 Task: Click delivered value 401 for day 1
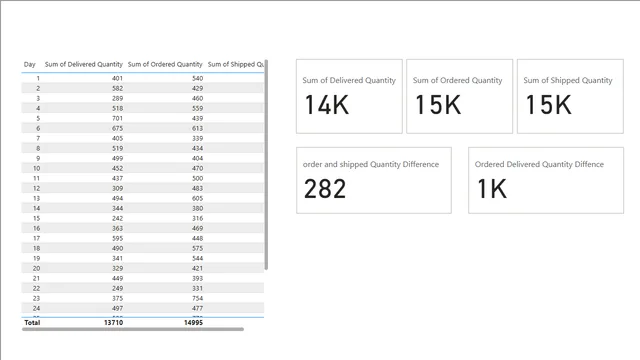point(117,78)
